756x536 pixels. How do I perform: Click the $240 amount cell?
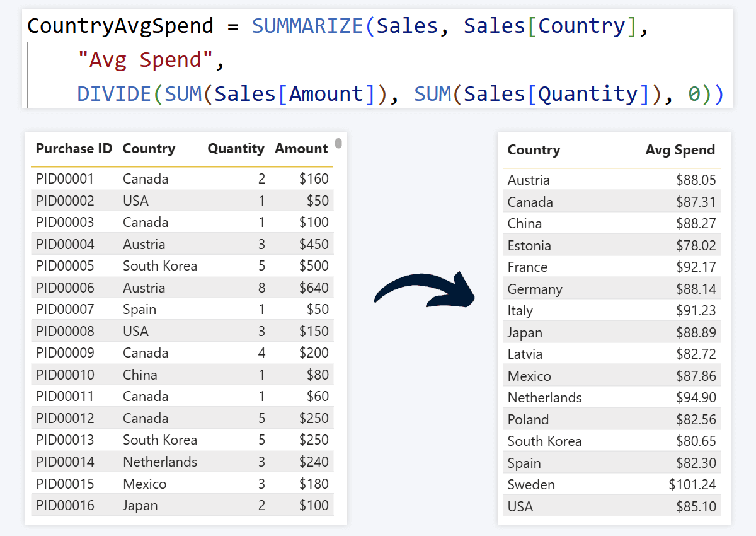pos(314,462)
